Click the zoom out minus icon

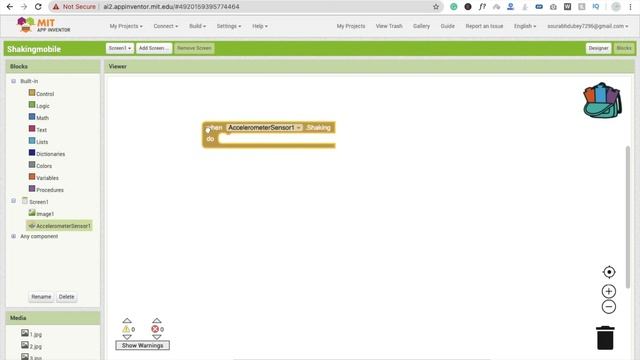tap(609, 307)
